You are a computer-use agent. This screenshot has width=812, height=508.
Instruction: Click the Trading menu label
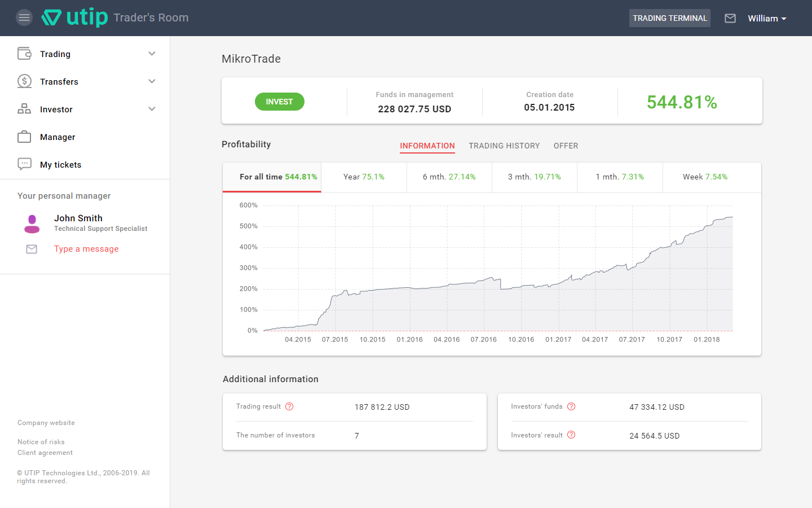point(55,54)
